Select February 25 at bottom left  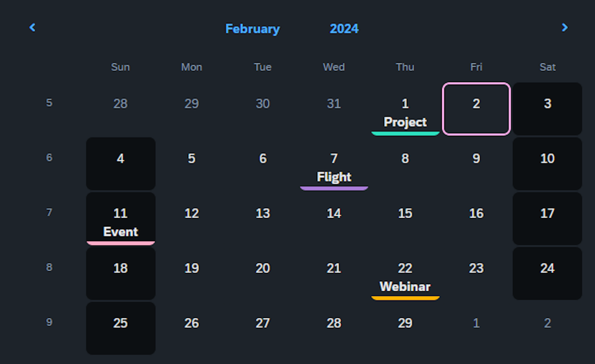click(x=120, y=328)
